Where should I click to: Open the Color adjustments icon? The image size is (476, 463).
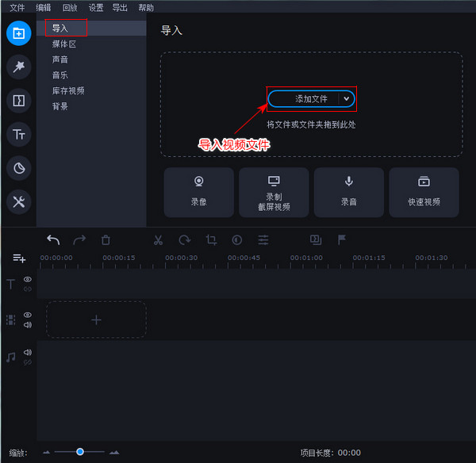coord(236,240)
